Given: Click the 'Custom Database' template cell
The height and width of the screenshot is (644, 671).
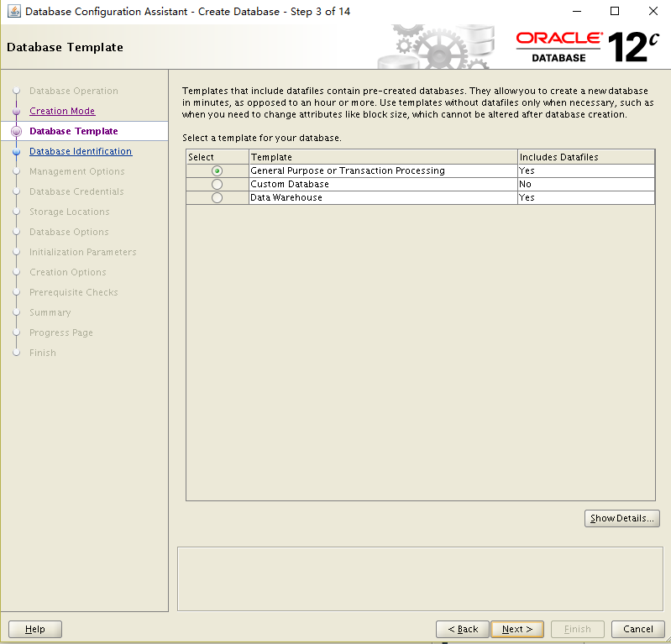Looking at the screenshot, I should click(x=383, y=184).
